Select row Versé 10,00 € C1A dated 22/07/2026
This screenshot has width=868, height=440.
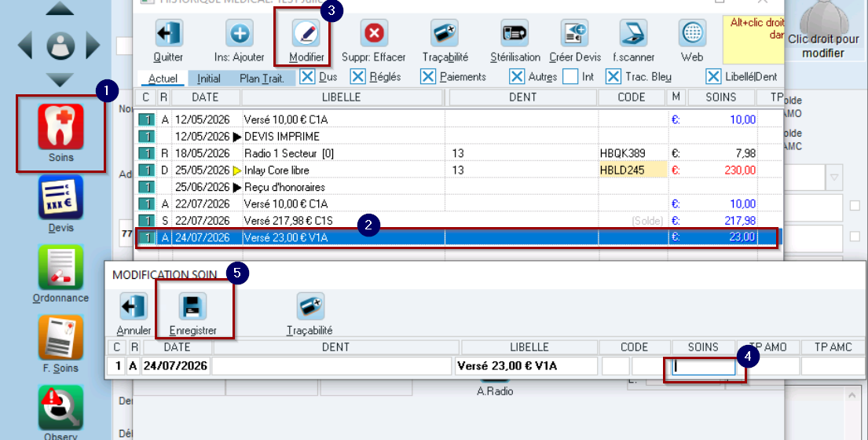coord(459,203)
